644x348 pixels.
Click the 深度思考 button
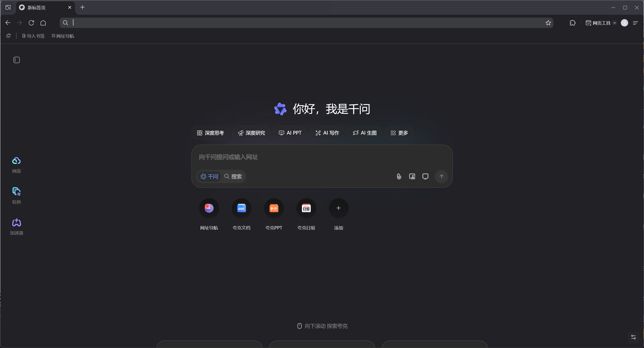[x=210, y=133]
